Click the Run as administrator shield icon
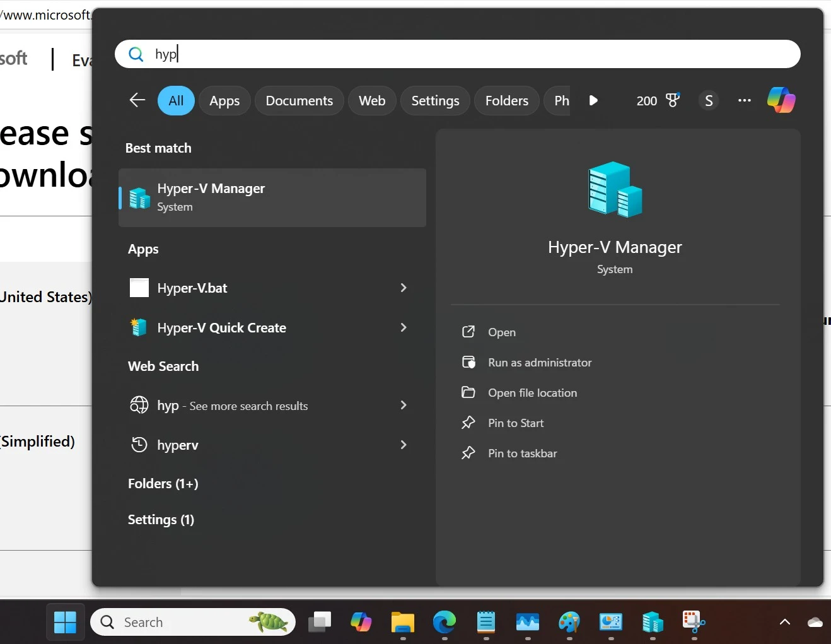 click(468, 362)
